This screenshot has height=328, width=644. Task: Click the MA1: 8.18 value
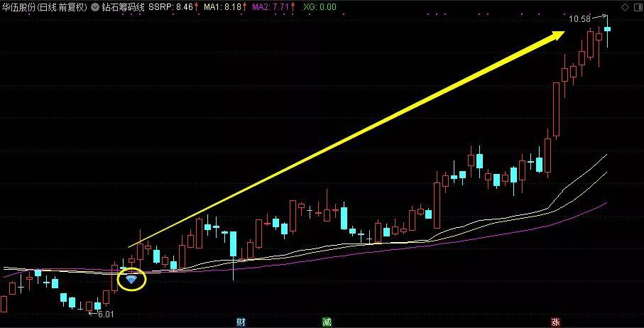(223, 7)
